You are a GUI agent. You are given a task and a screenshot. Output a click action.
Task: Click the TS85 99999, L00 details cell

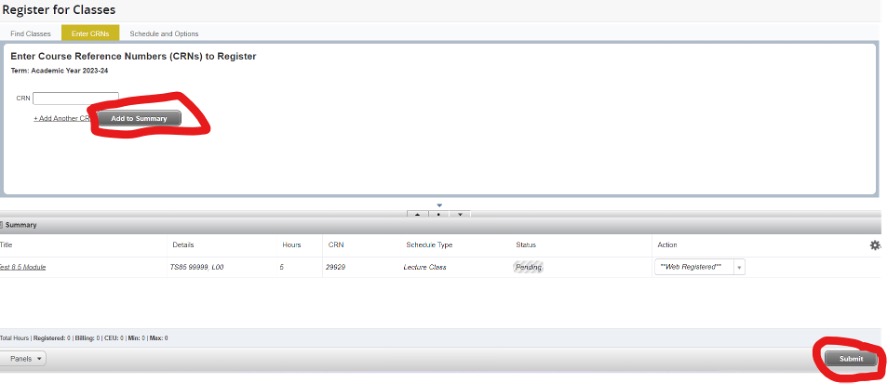tap(196, 267)
